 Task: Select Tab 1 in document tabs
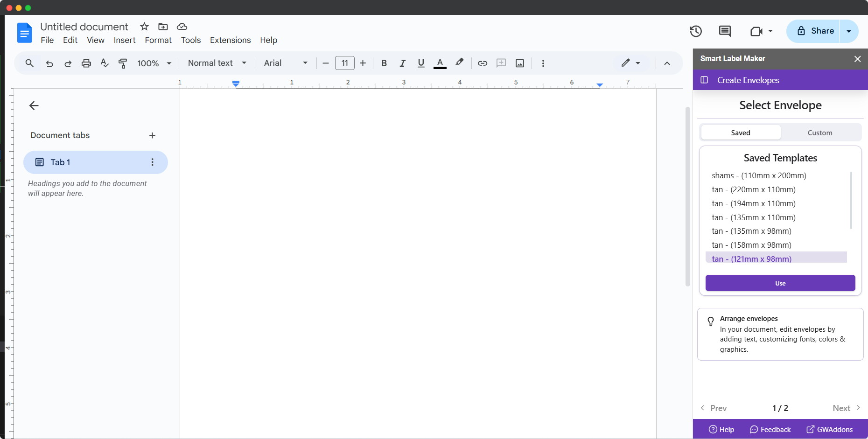[96, 162]
